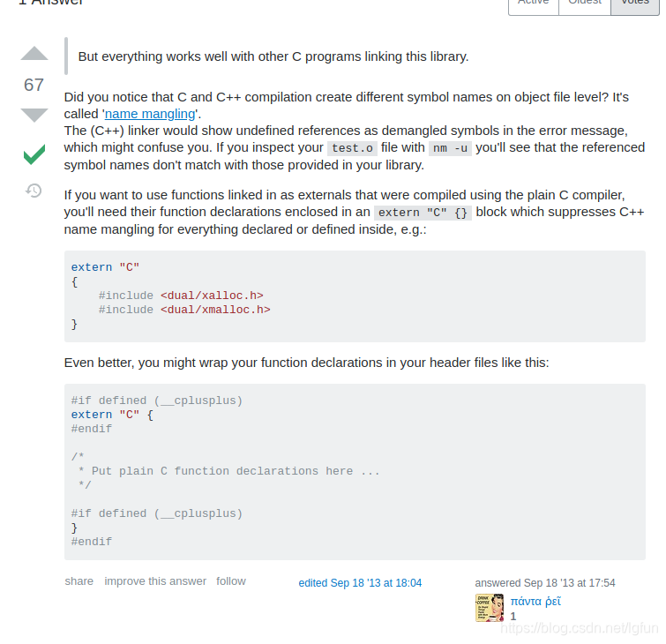
Task: Click 'answered Sep 18 '13 at 17:54' text
Action: [x=545, y=583]
